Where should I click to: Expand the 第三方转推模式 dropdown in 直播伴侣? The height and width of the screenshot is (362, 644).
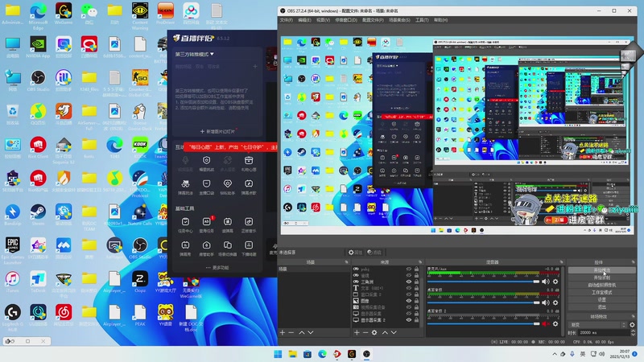coord(195,54)
